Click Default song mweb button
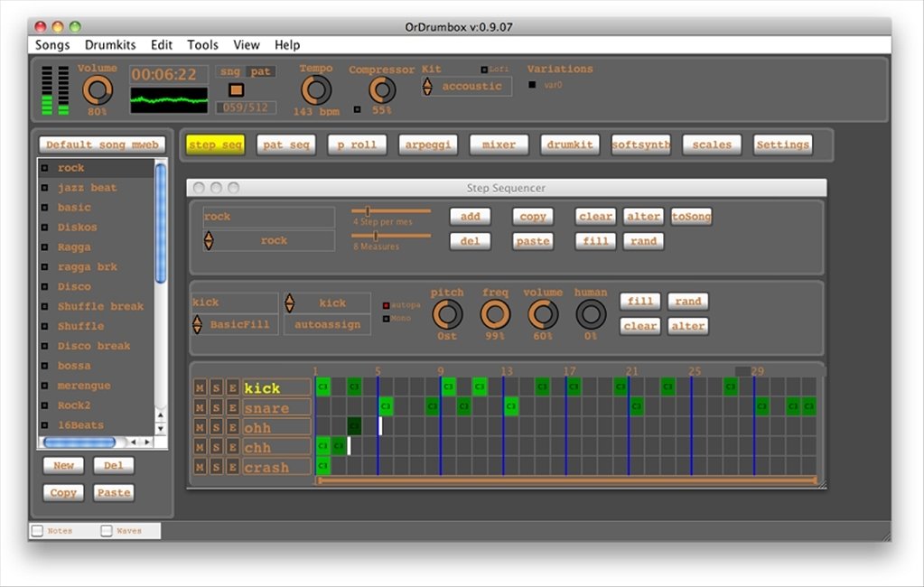 click(x=103, y=145)
